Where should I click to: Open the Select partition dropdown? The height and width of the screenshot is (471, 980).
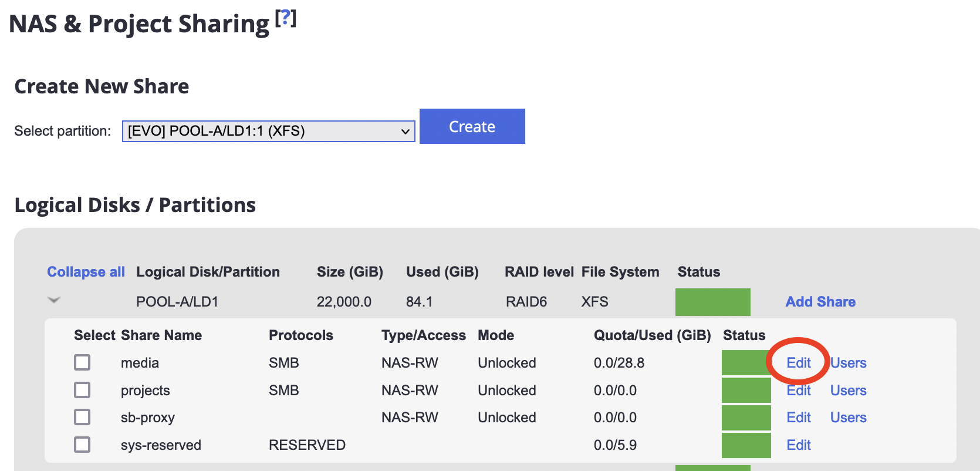pos(268,131)
